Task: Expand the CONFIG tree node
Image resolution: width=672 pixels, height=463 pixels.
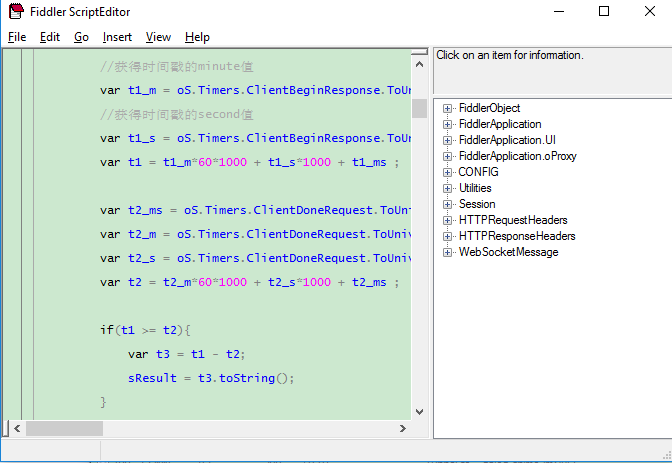Action: click(447, 172)
